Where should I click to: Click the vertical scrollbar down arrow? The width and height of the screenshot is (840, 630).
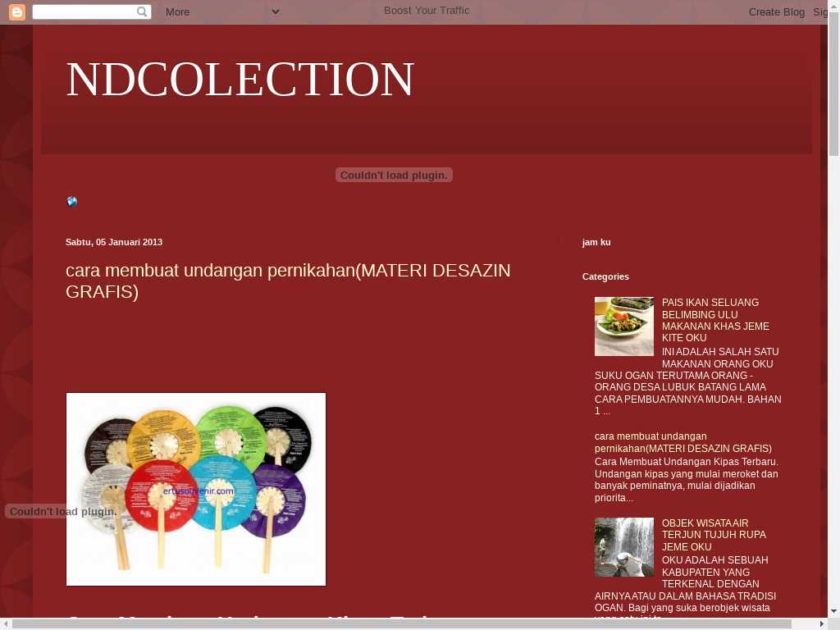pos(833,611)
